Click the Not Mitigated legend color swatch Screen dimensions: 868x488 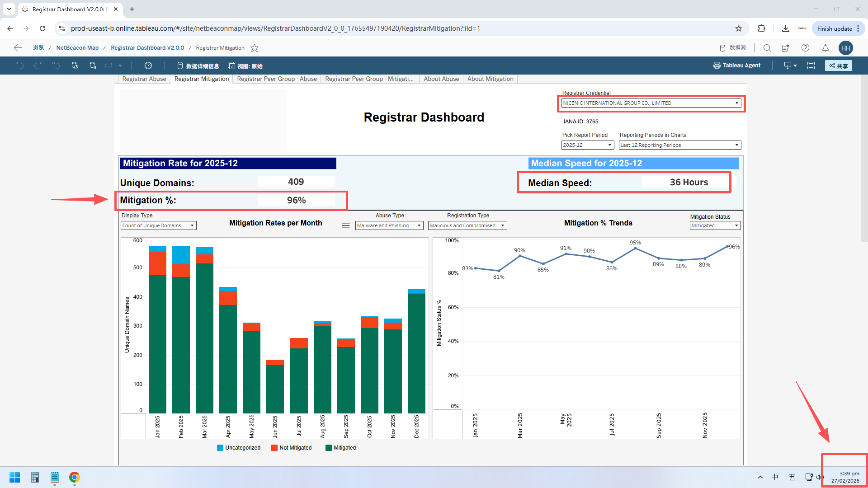point(274,448)
